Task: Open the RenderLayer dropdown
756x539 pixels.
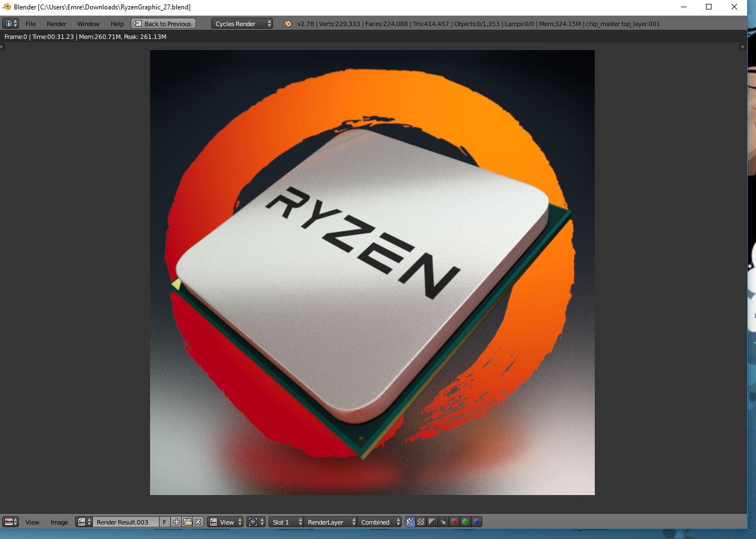Action: click(330, 522)
